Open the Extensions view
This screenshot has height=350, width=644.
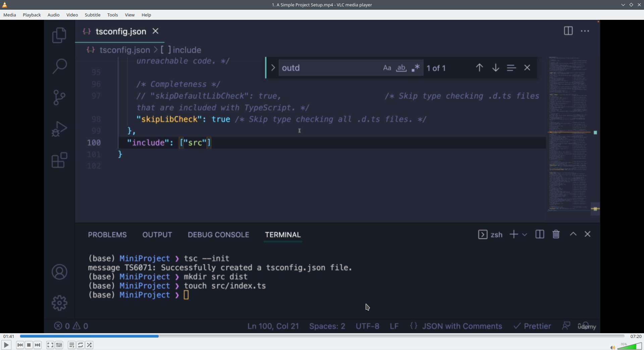point(59,160)
